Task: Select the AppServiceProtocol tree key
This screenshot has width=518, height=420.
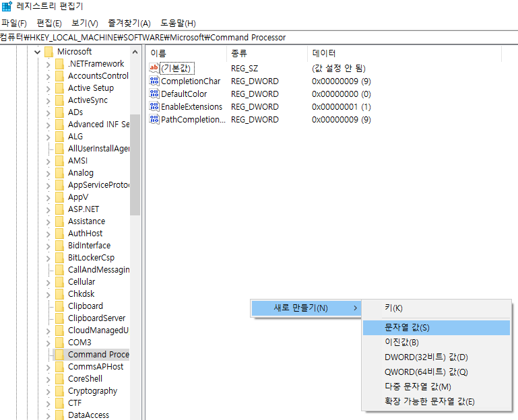Action: [x=98, y=185]
